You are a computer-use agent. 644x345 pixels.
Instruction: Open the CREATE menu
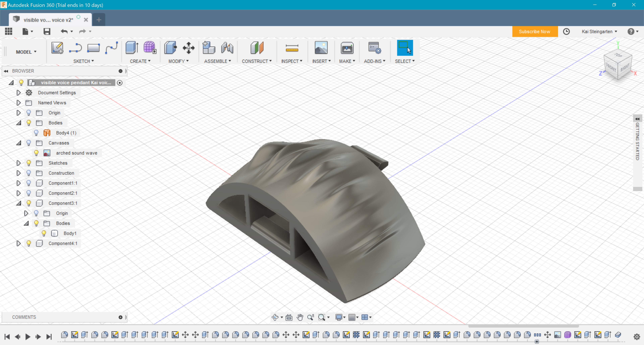(140, 61)
